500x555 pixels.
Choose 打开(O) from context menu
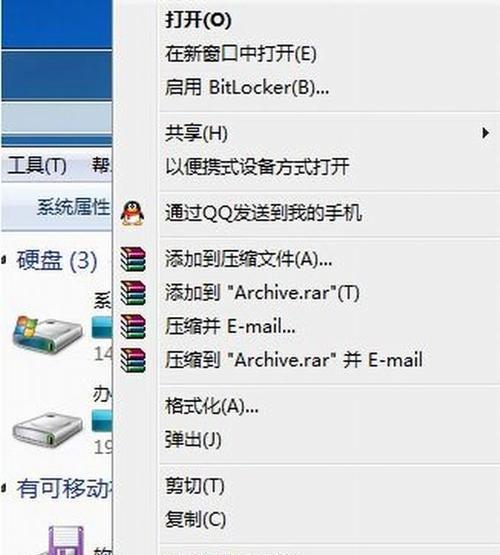tap(199, 20)
